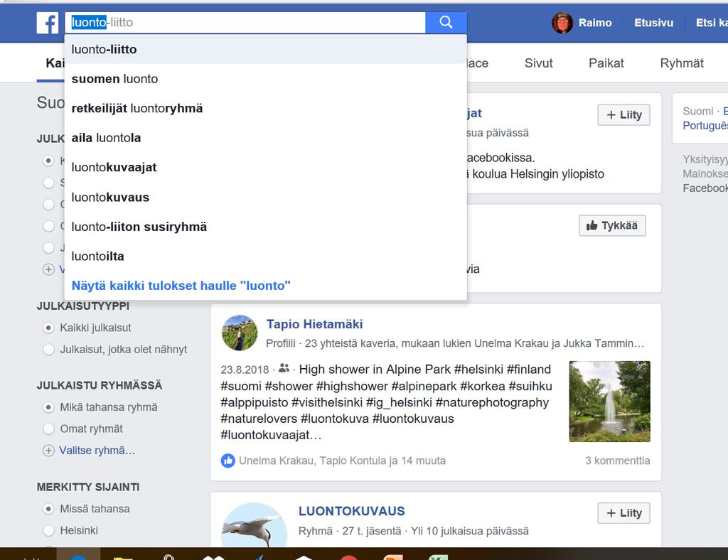Click Tykkää button on page result
Image resolution: width=728 pixels, height=560 pixels.
pos(612,225)
